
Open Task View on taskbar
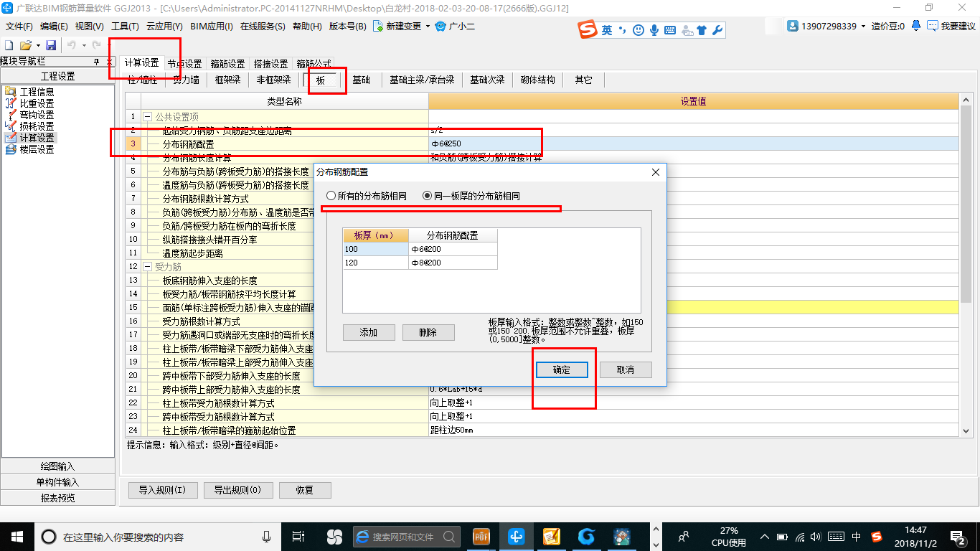point(298,536)
